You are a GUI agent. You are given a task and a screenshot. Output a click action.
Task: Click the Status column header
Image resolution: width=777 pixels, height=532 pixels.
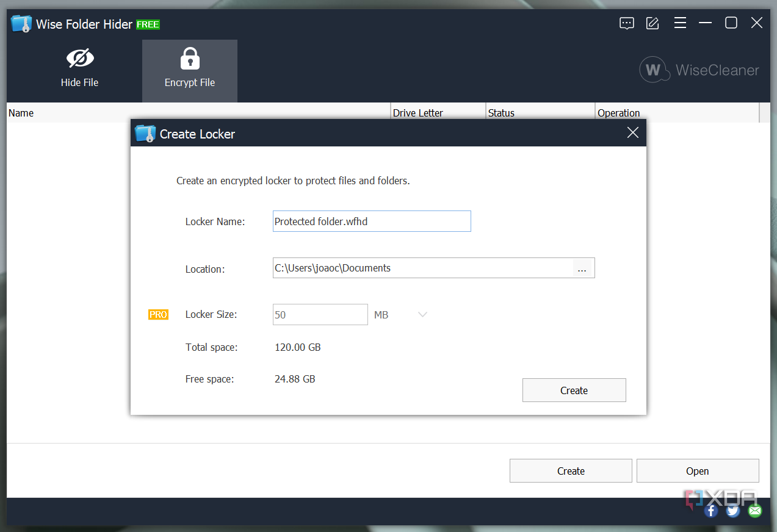(540, 113)
